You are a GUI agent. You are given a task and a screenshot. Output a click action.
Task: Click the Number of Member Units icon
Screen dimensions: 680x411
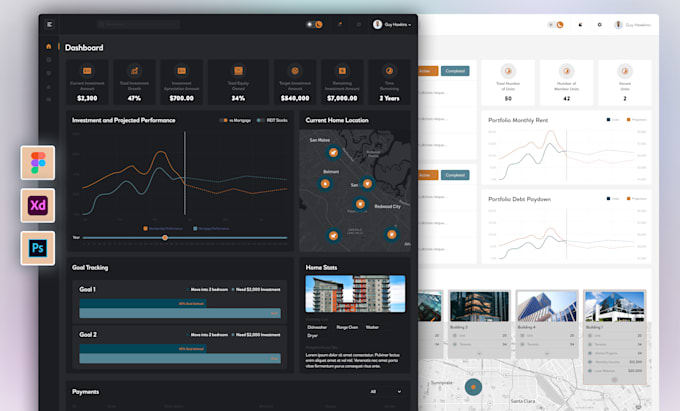[x=566, y=71]
